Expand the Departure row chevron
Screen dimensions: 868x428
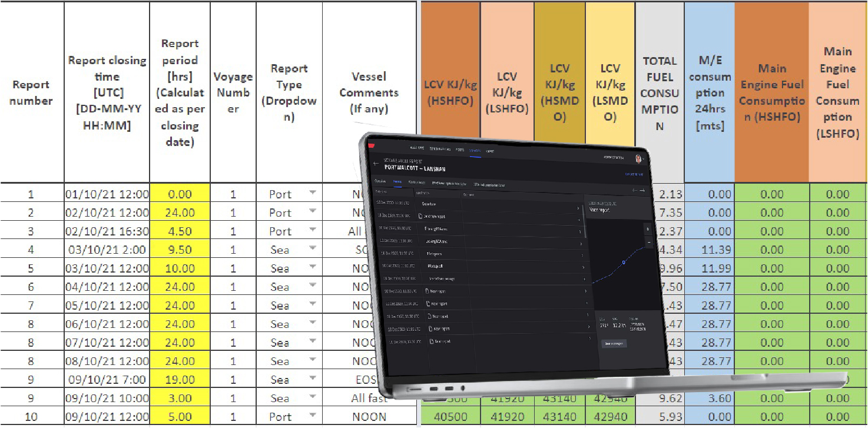(x=578, y=208)
